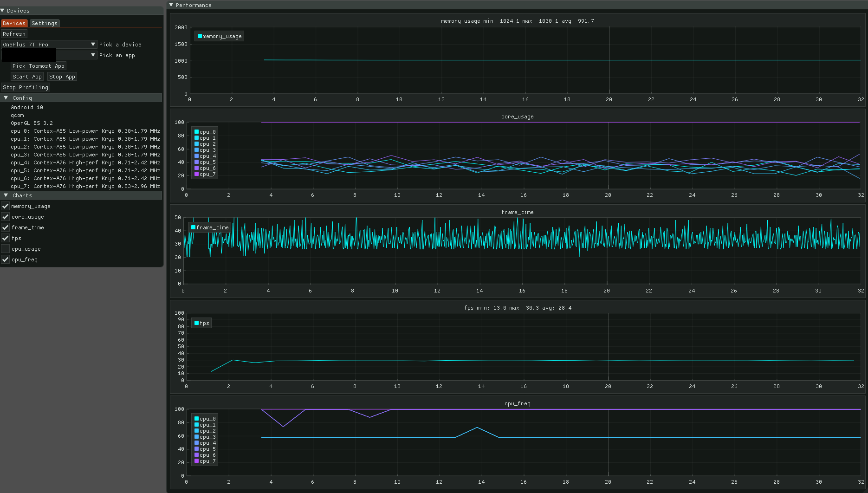Click the cpu_usage label in Charts list
The image size is (868, 493).
tap(26, 249)
